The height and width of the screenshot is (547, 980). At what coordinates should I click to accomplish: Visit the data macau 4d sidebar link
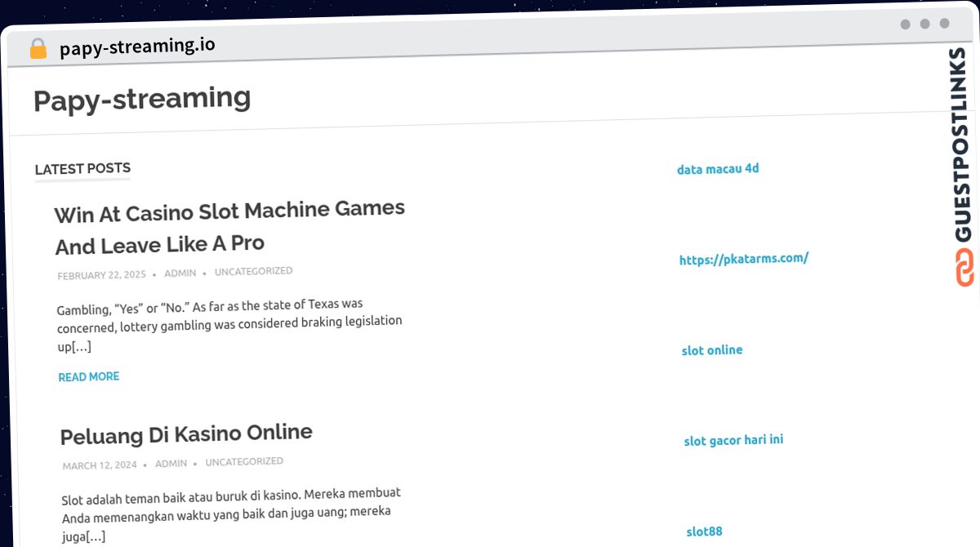tap(718, 169)
